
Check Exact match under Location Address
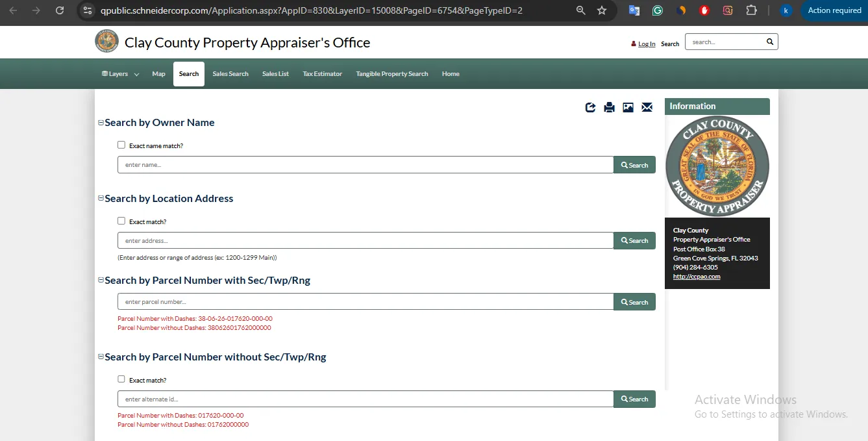(121, 221)
